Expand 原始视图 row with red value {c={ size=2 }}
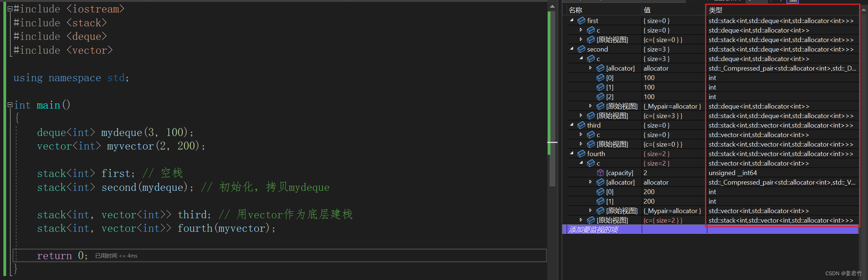The width and height of the screenshot is (868, 280). coord(581,220)
